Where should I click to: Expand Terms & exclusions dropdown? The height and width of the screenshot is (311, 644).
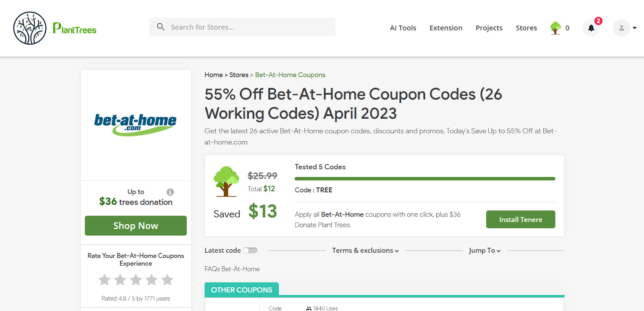(x=365, y=250)
